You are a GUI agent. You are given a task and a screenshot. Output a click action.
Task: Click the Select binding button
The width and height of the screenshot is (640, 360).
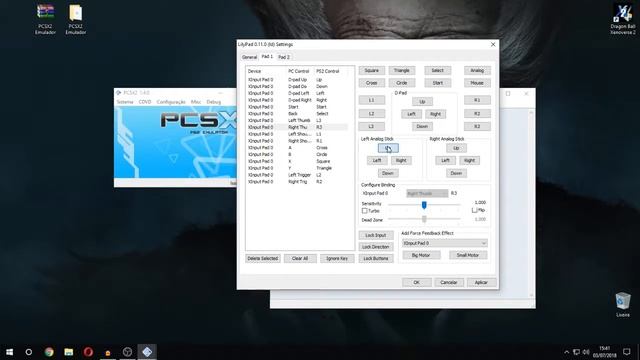438,71
